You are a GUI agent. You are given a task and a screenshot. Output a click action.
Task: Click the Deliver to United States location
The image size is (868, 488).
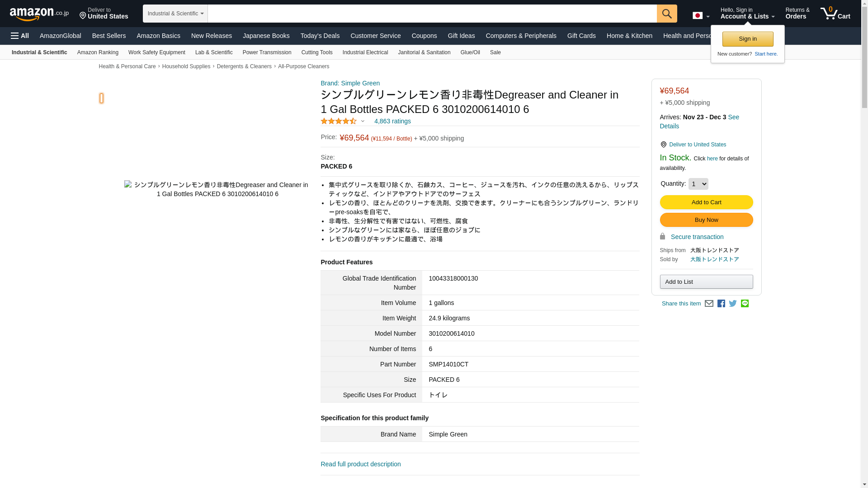pos(104,14)
